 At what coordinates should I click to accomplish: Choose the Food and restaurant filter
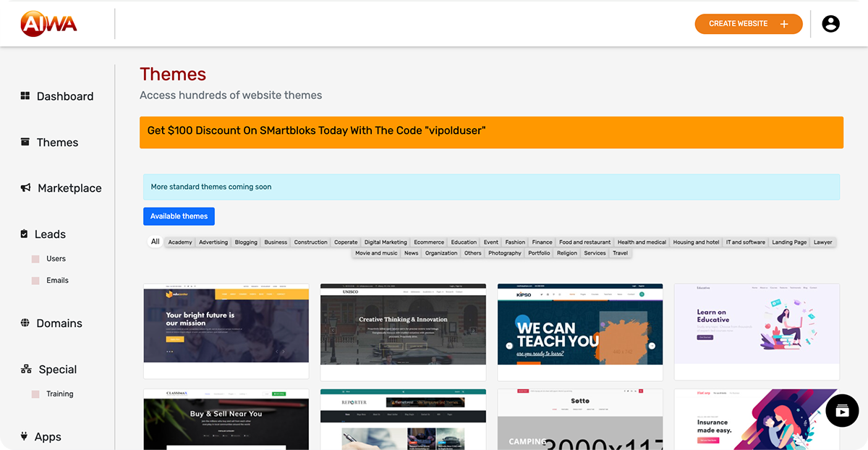pos(584,242)
